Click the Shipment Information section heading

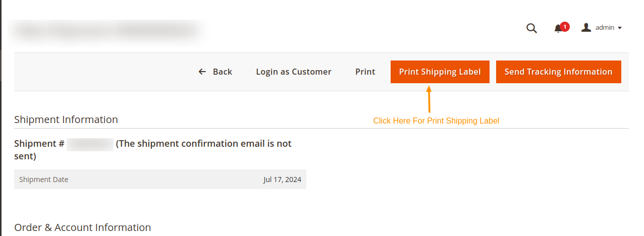tap(66, 120)
